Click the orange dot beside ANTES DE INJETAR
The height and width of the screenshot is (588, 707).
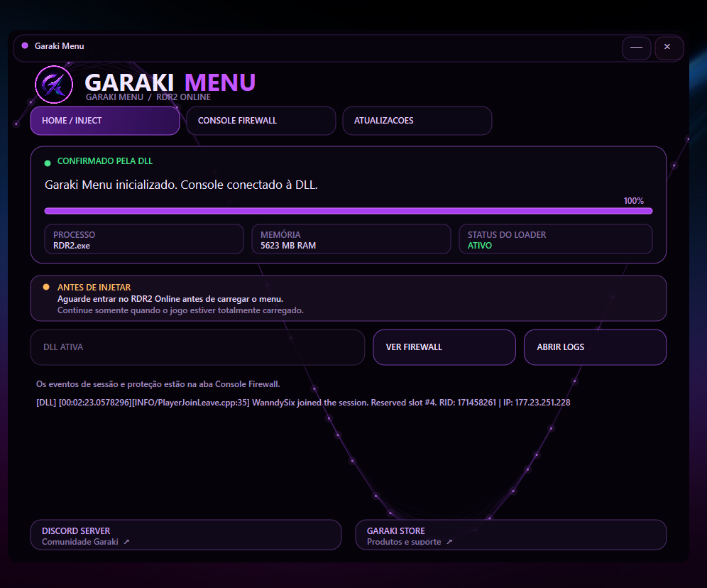46,287
